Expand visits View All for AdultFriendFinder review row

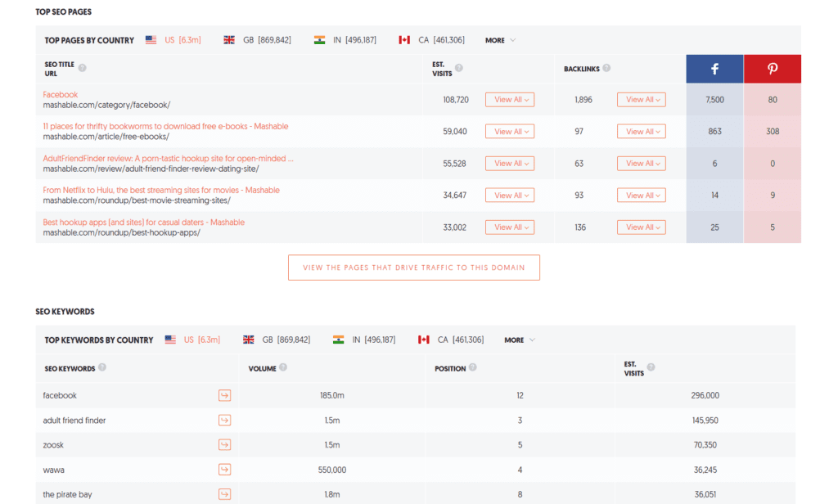510,164
